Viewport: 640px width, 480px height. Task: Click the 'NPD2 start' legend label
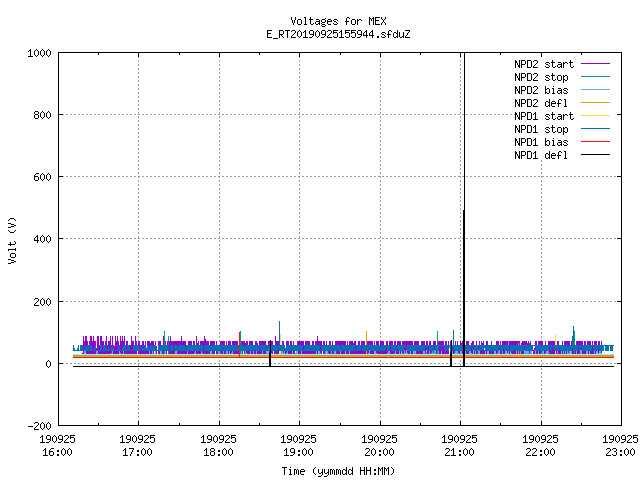tap(544, 64)
